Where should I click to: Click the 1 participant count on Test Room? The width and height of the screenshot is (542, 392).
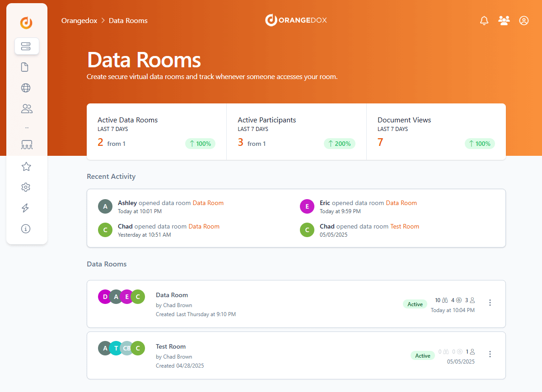pyautogui.click(x=470, y=351)
